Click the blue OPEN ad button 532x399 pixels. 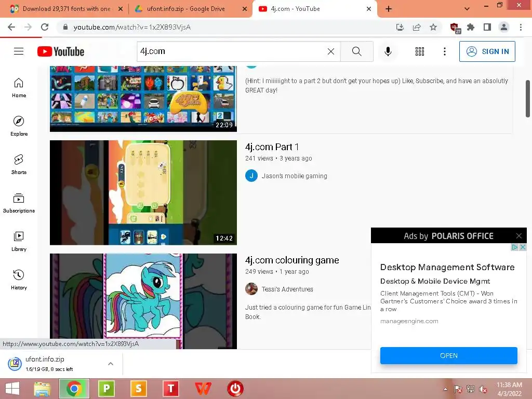click(x=448, y=355)
